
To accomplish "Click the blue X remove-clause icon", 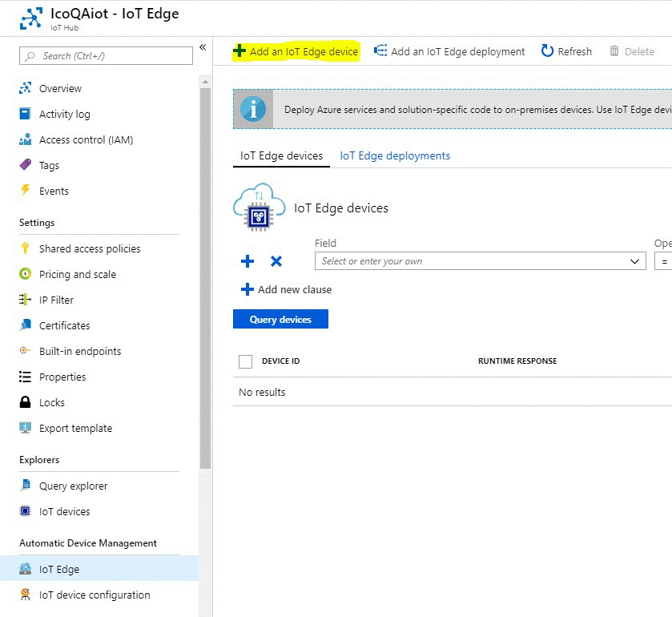I will click(276, 261).
